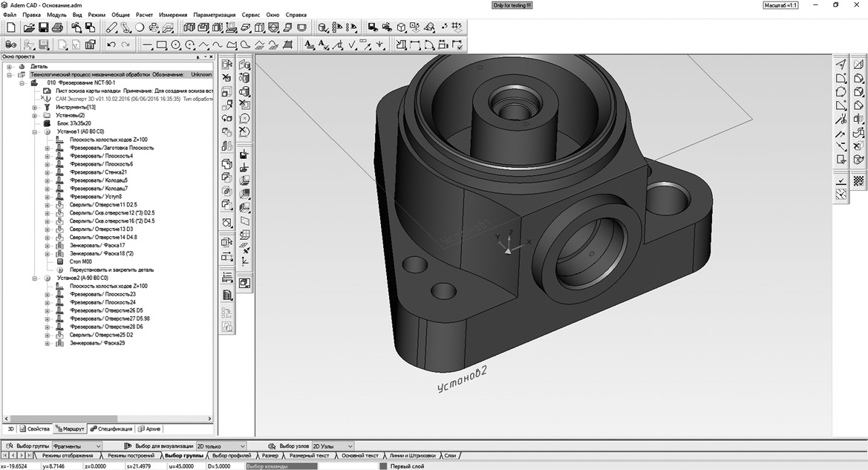The height and width of the screenshot is (470, 868).
Task: Expand the Инструменты[13] tree node
Action: coord(35,107)
